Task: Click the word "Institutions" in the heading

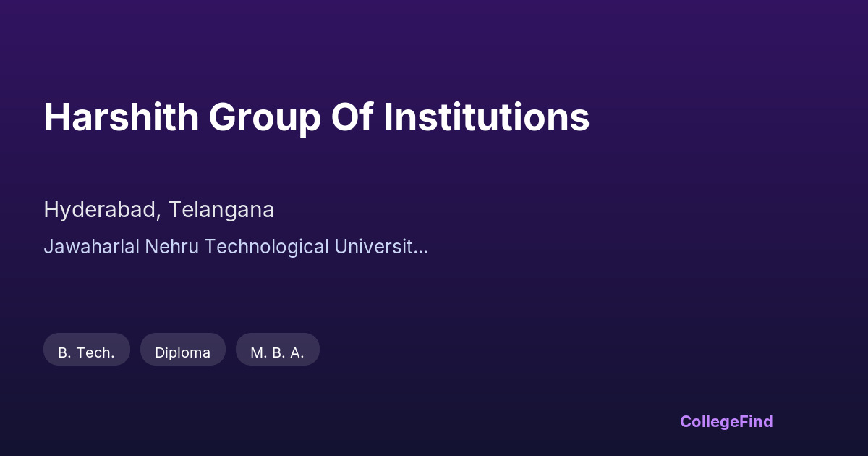Action: tap(486, 117)
